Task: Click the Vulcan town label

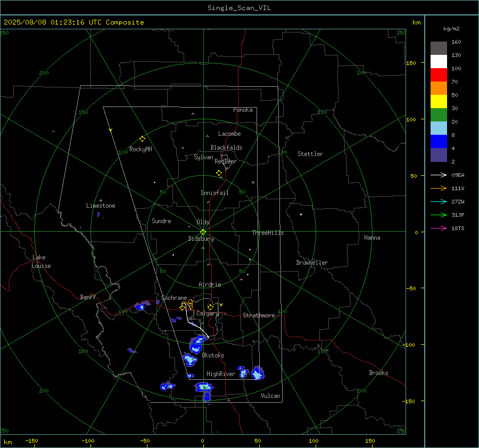Action: click(270, 396)
